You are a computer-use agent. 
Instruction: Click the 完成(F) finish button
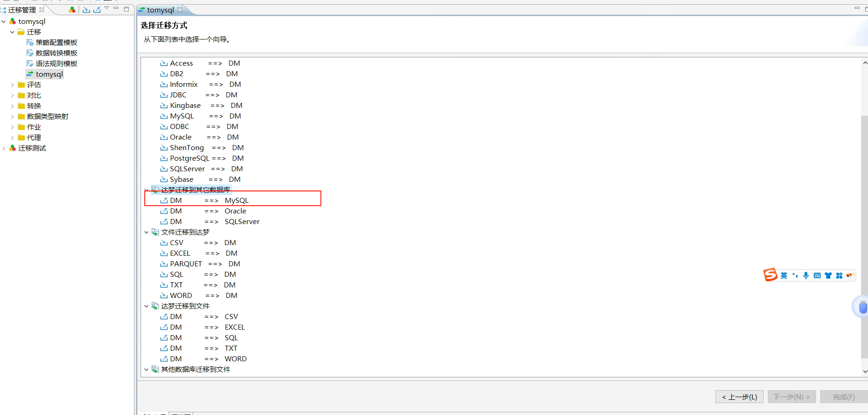pos(844,397)
